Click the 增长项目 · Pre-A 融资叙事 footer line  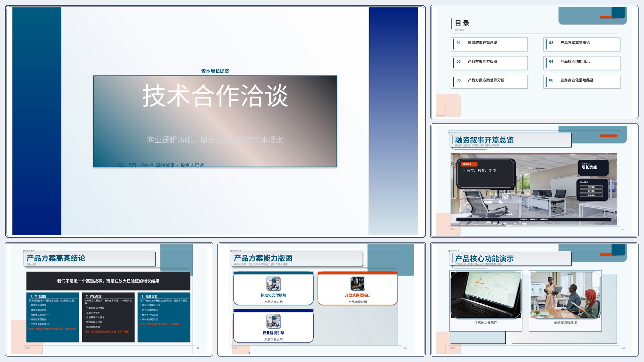click(161, 165)
